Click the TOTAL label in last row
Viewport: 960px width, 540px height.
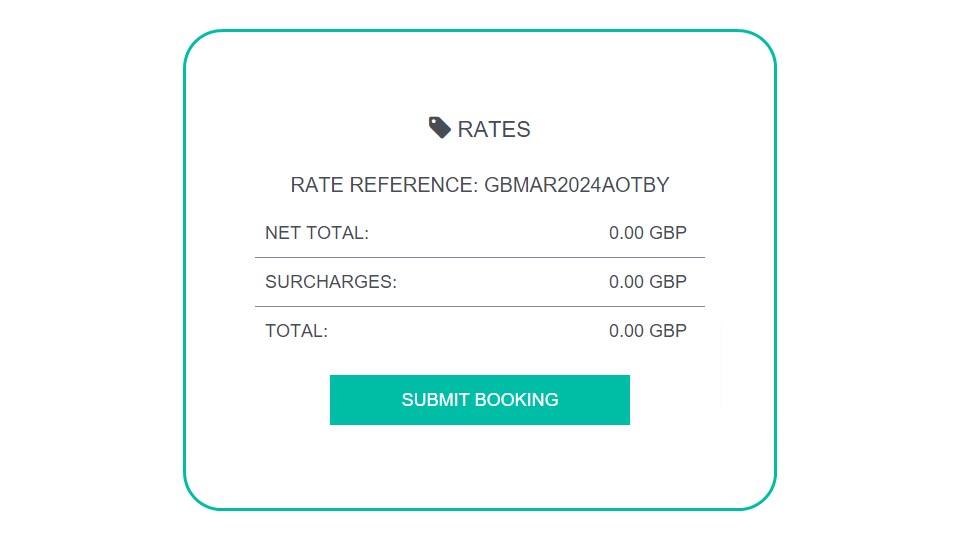click(297, 331)
